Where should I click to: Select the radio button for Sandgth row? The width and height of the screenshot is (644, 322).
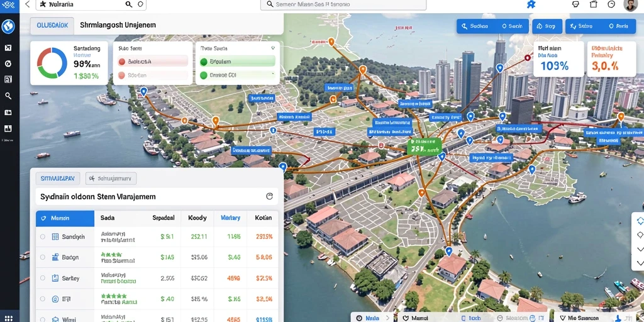43,236
